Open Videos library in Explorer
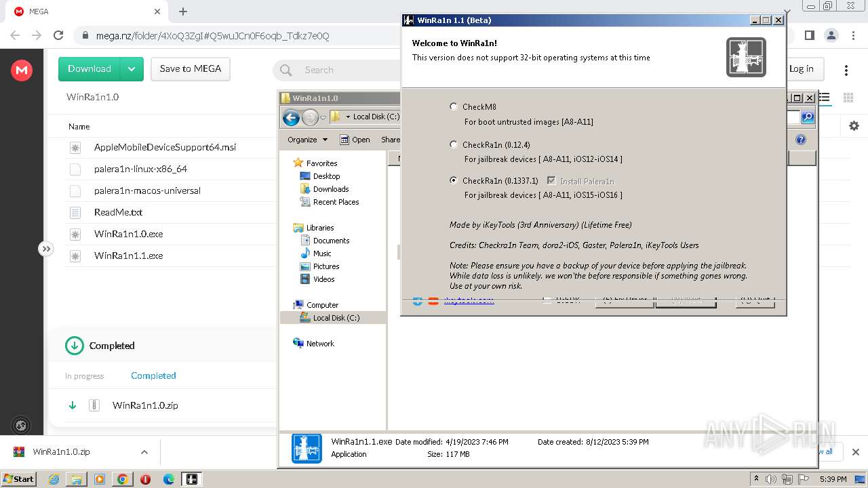The width and height of the screenshot is (868, 488). [317, 279]
